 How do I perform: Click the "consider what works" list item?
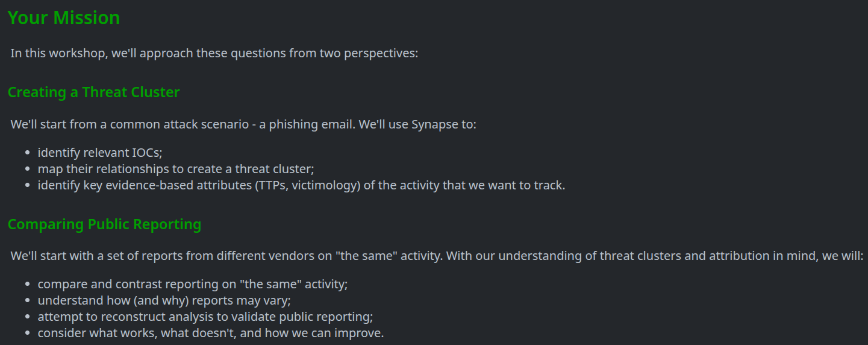(210, 333)
